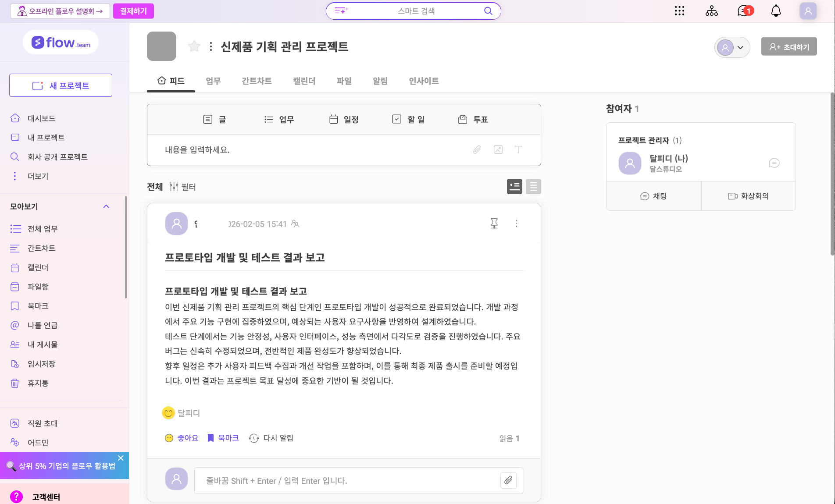The image size is (835, 504).
Task: Attach file to comment with paperclip
Action: (x=508, y=480)
